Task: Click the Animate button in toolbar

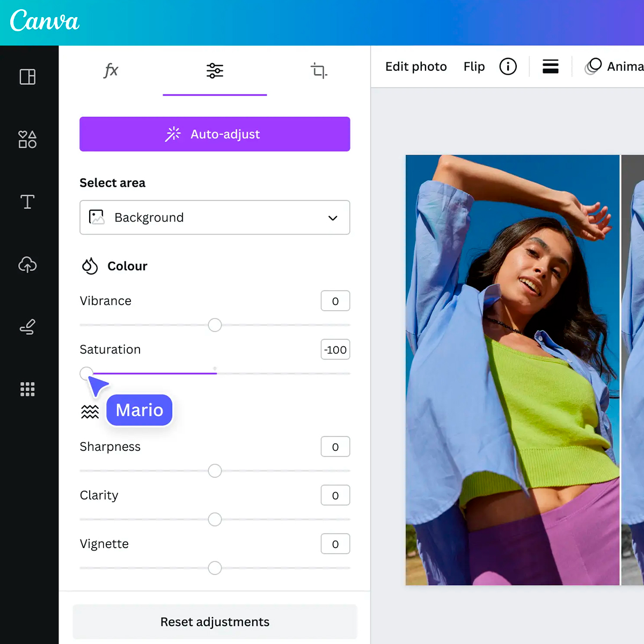Action: click(614, 67)
